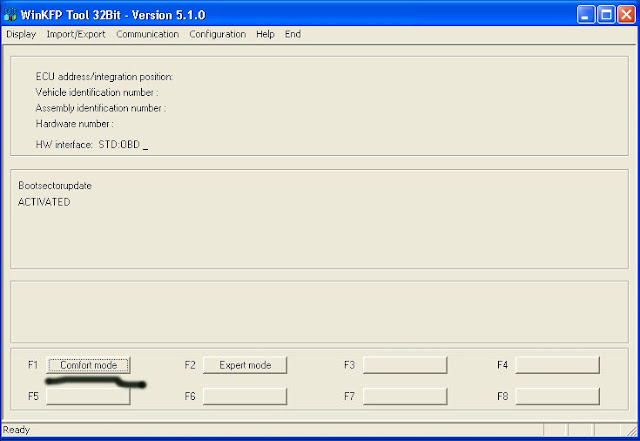
Task: Open the Communication menu
Action: (x=147, y=34)
